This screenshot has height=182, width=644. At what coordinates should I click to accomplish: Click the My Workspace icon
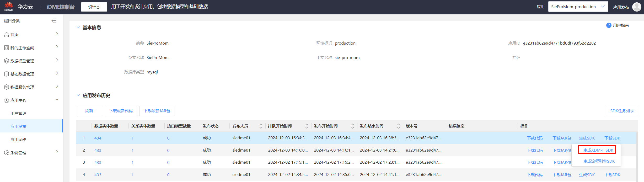pos(7,48)
